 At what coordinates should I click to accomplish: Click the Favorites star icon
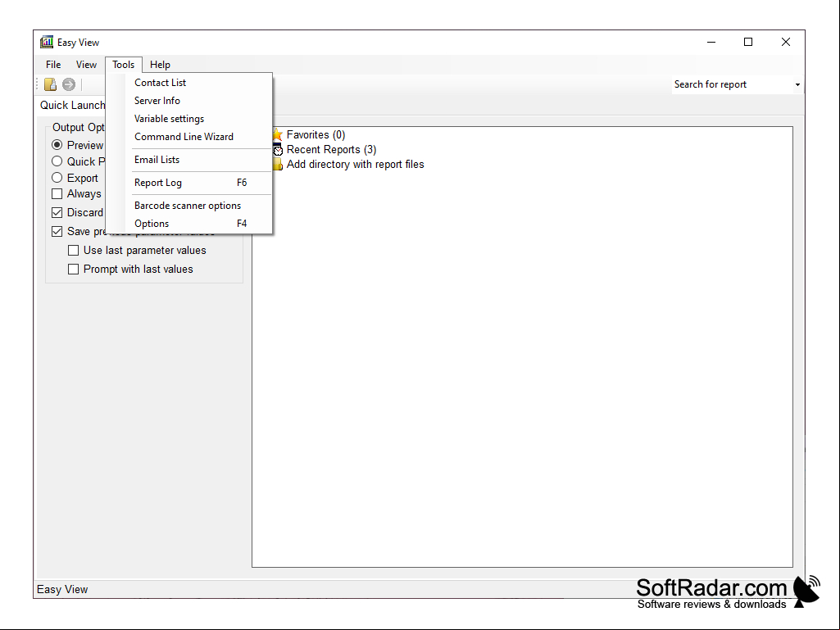pyautogui.click(x=278, y=134)
